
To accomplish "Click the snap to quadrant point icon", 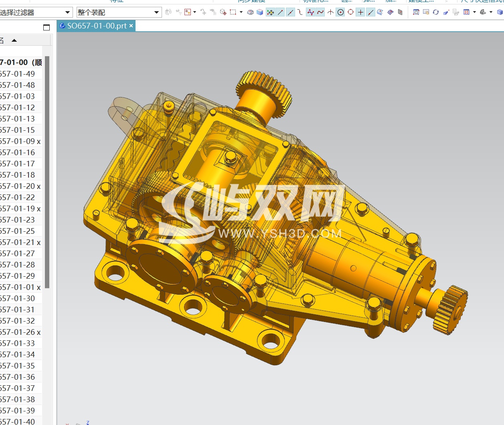I will [x=350, y=12].
